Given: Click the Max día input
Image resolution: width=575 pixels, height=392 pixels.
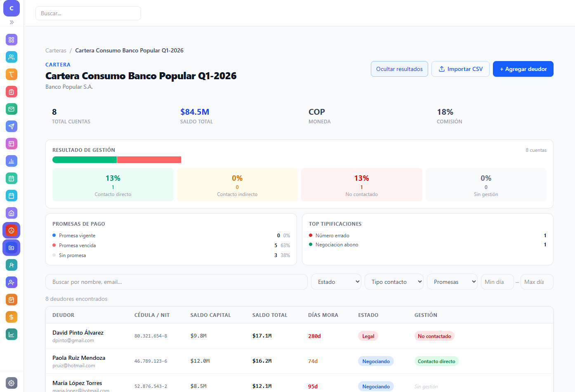Looking at the screenshot, I should click(537, 282).
